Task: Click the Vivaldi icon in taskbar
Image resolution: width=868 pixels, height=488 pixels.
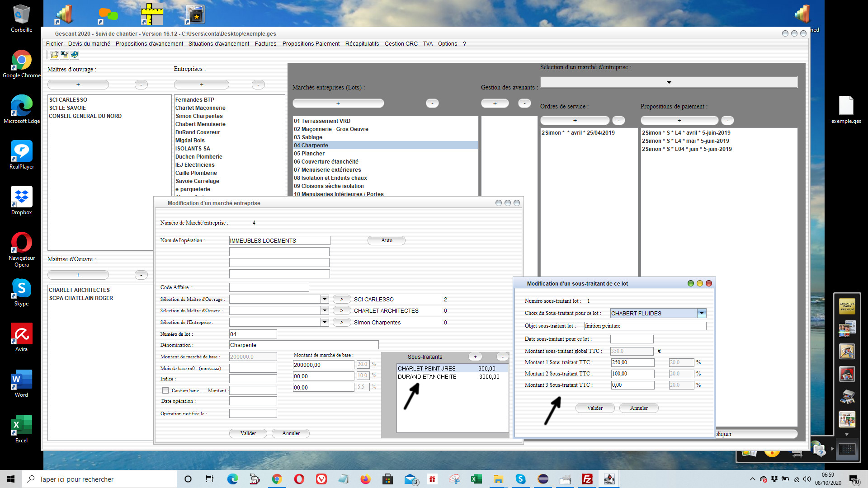Action: click(x=321, y=479)
